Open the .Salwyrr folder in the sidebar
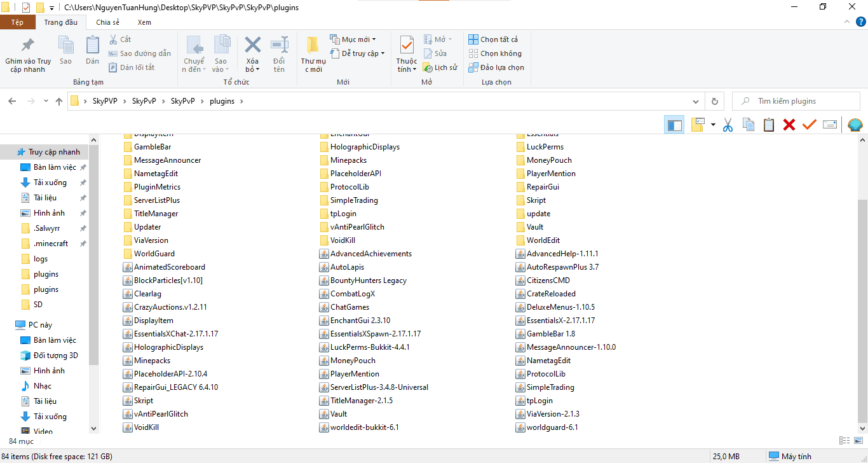The image size is (868, 463). [x=47, y=228]
